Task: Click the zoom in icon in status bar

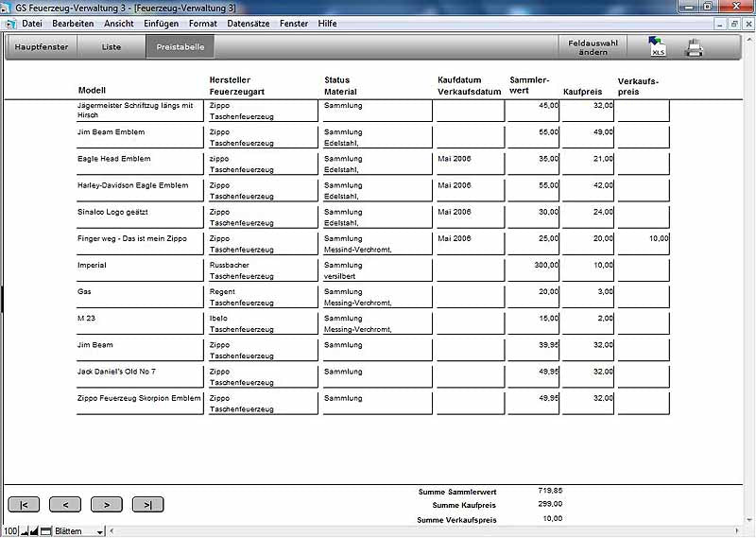Action: point(35,531)
